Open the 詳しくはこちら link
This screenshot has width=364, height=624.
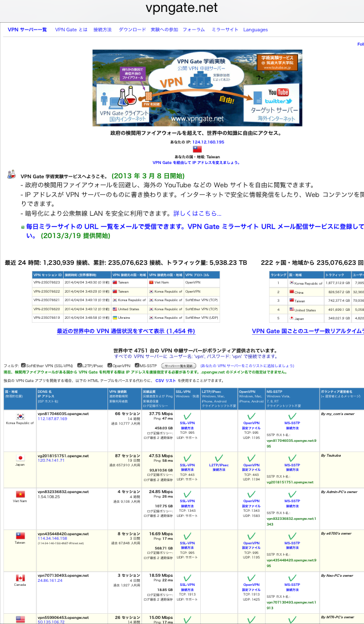tap(197, 214)
